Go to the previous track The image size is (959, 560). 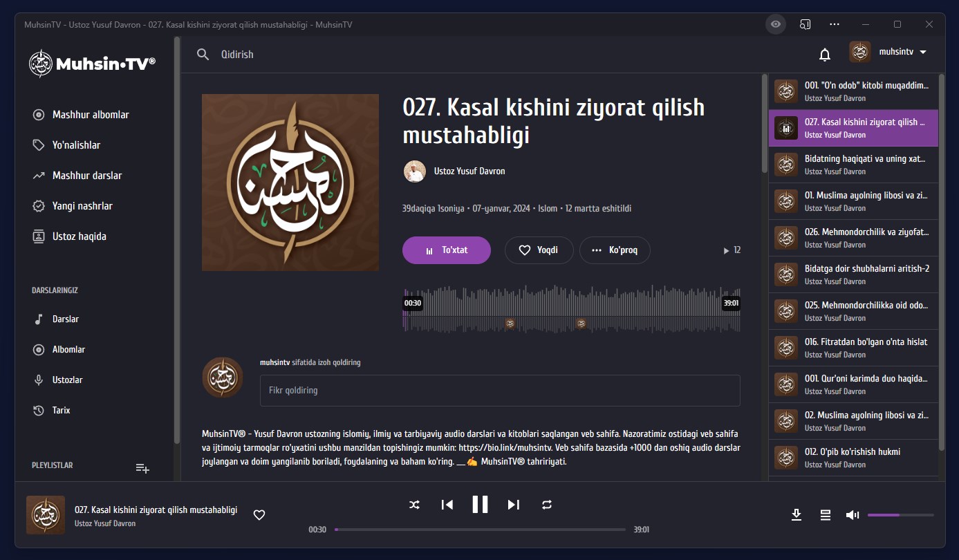point(447,505)
